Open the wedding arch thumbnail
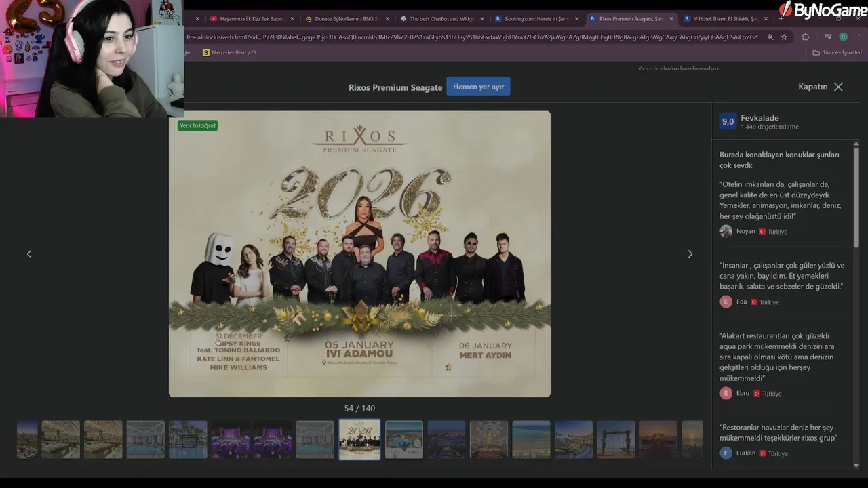Image resolution: width=868 pixels, height=488 pixels. coord(616,439)
